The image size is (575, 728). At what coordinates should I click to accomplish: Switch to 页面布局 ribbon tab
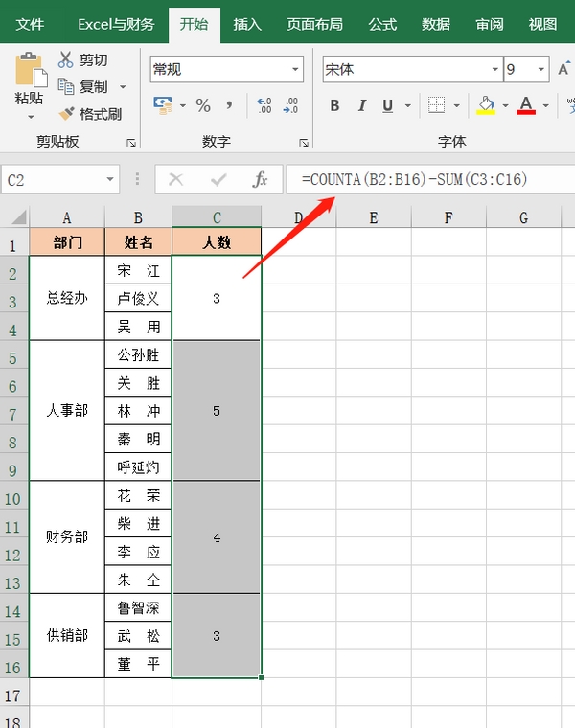(x=315, y=24)
